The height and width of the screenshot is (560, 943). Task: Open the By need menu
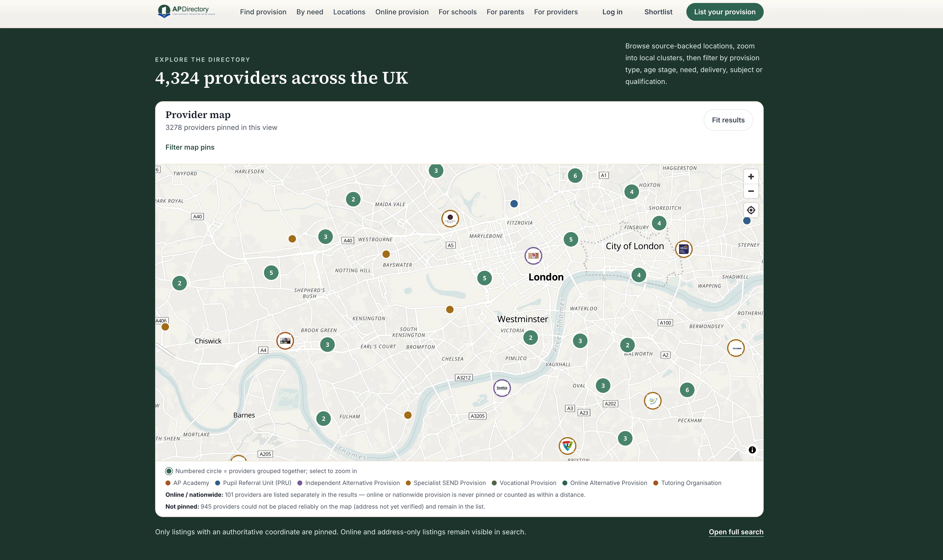click(x=309, y=12)
